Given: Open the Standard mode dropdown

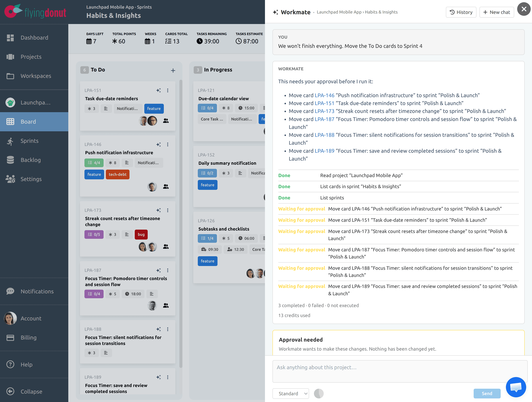Looking at the screenshot, I should click(290, 394).
